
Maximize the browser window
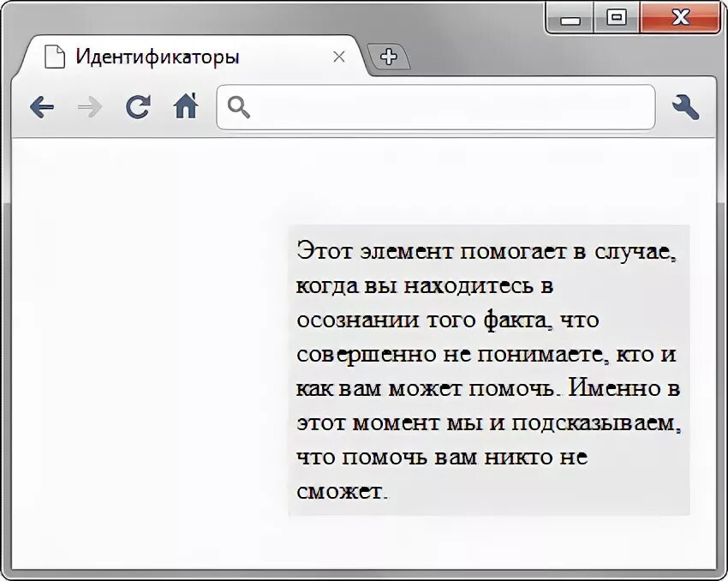tap(617, 19)
